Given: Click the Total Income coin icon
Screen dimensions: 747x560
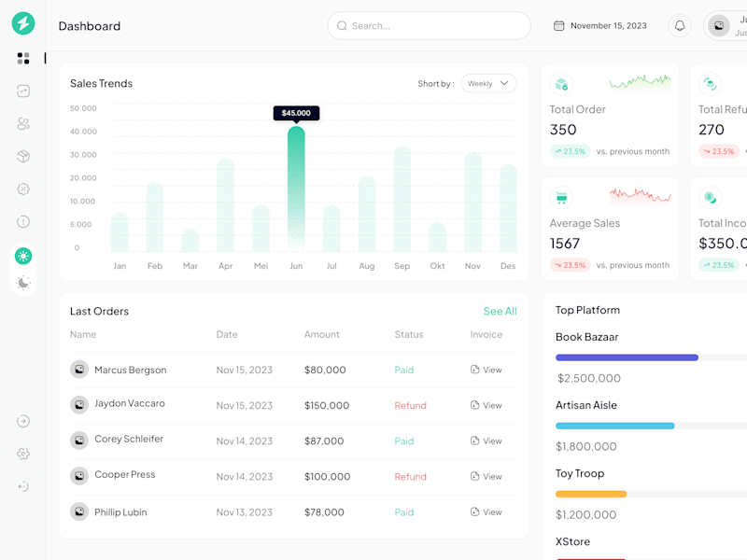Looking at the screenshot, I should coord(711,198).
